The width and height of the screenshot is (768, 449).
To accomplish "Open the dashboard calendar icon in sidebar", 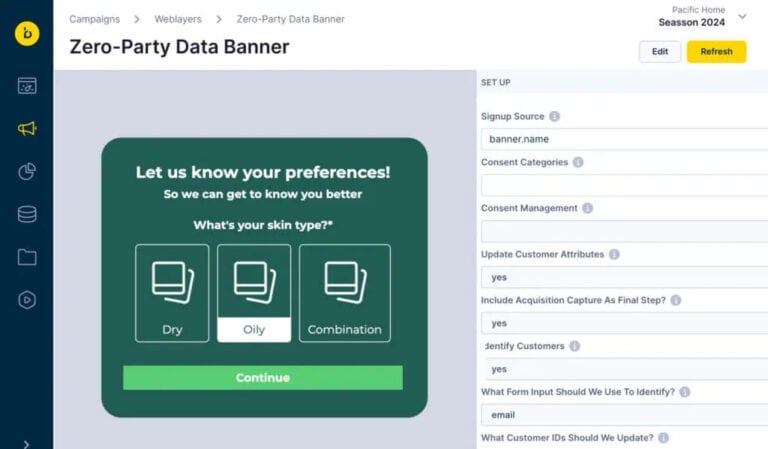I will click(27, 86).
